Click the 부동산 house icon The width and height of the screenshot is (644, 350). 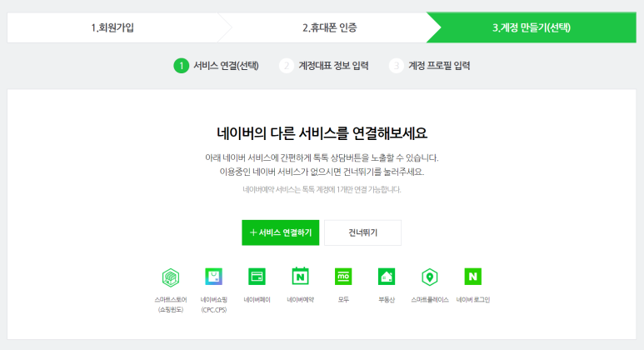pos(387,277)
